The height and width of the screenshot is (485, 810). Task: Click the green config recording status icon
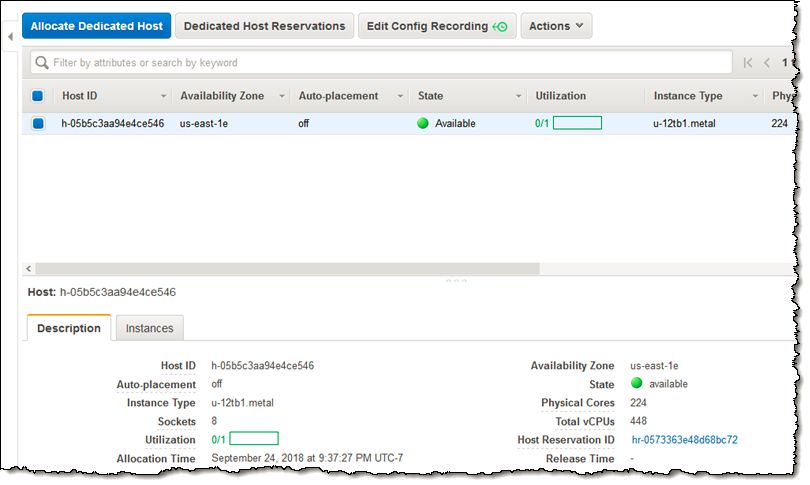click(500, 27)
